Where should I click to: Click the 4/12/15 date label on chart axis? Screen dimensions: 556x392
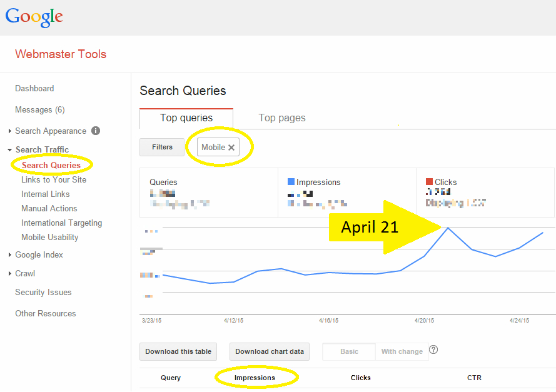point(233,320)
